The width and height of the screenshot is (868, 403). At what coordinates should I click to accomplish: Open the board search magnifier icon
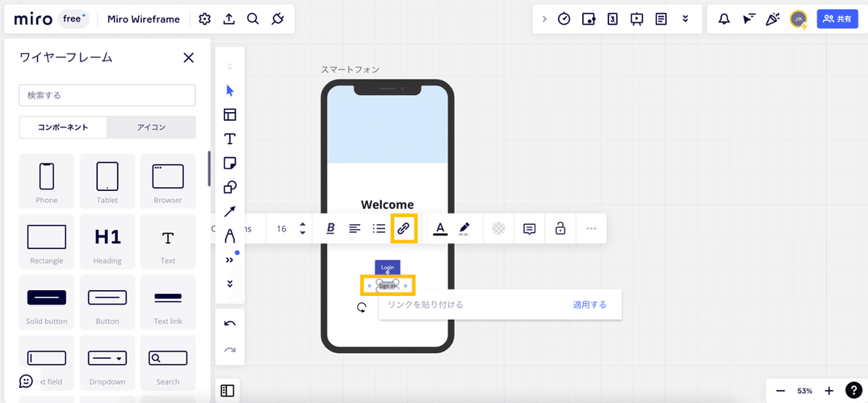(252, 20)
